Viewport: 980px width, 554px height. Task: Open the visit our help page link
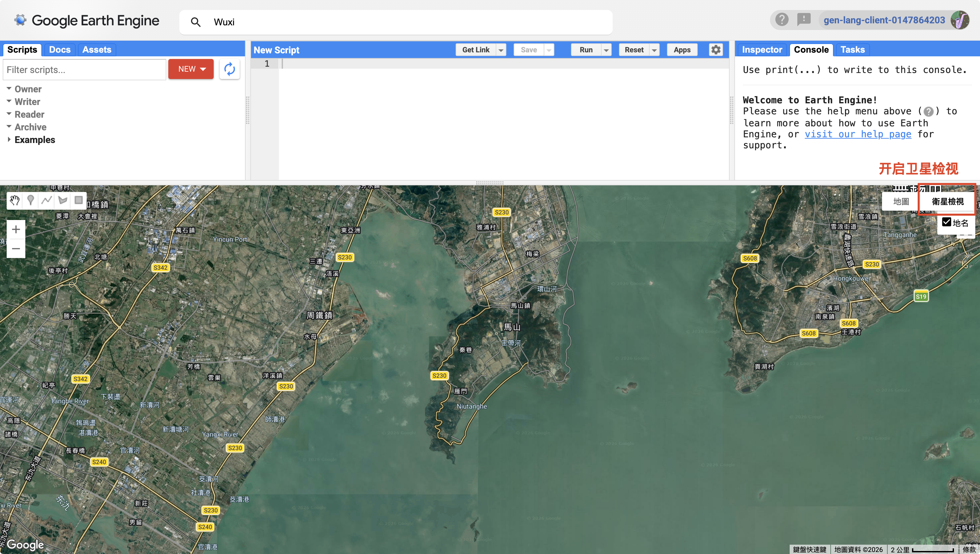click(858, 134)
